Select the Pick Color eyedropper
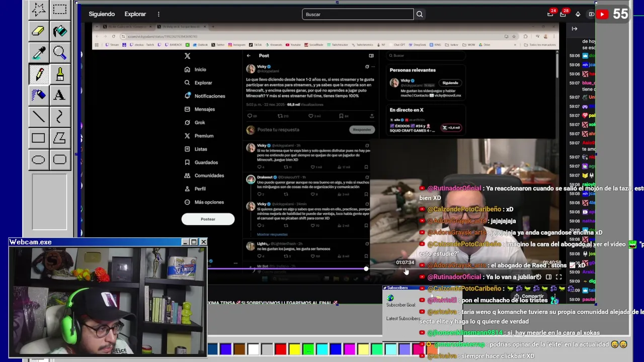The image size is (644, 362). pos(38,52)
